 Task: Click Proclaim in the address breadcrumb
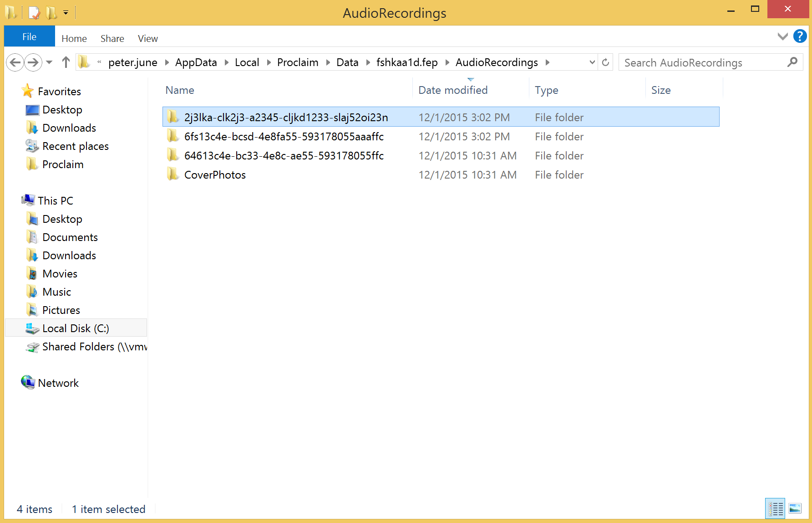pyautogui.click(x=297, y=62)
